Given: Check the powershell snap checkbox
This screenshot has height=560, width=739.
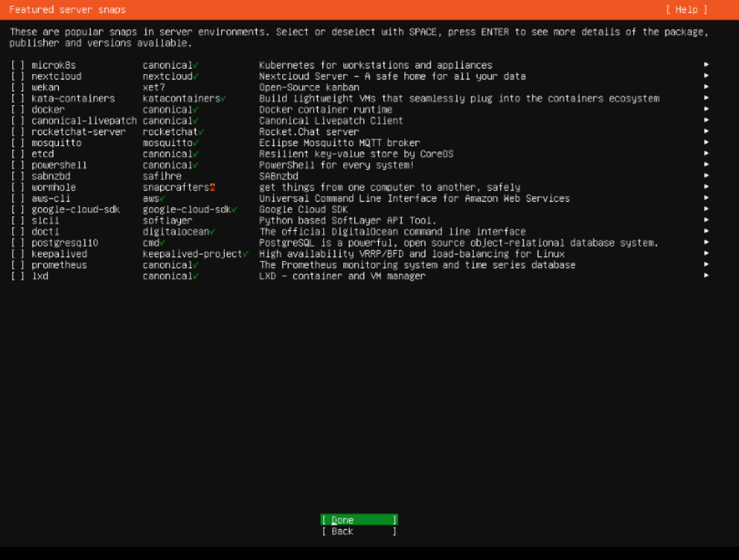Looking at the screenshot, I should (x=18, y=165).
